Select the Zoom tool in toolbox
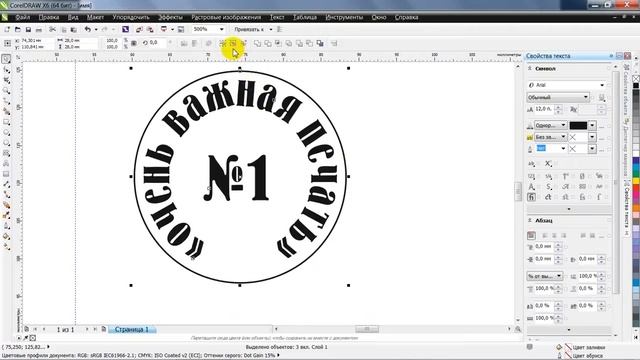Screen dimensions: 640x360 click(x=6, y=91)
